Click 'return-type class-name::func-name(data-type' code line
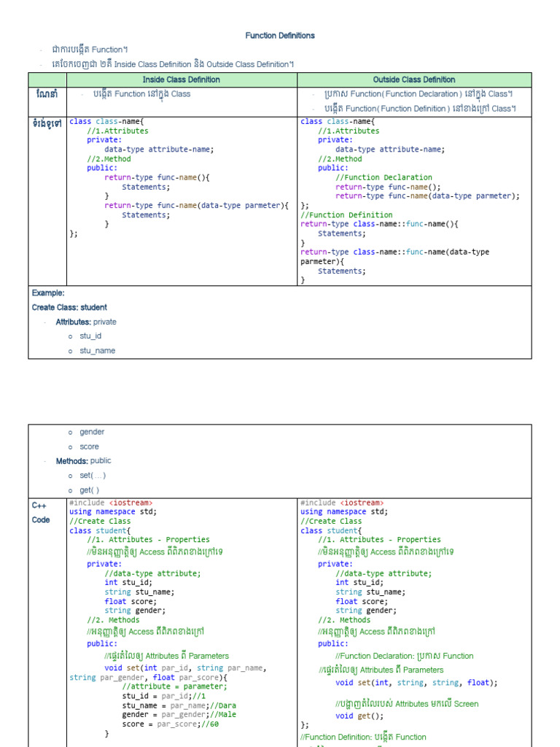This screenshot has width=560, height=747. coord(394,252)
